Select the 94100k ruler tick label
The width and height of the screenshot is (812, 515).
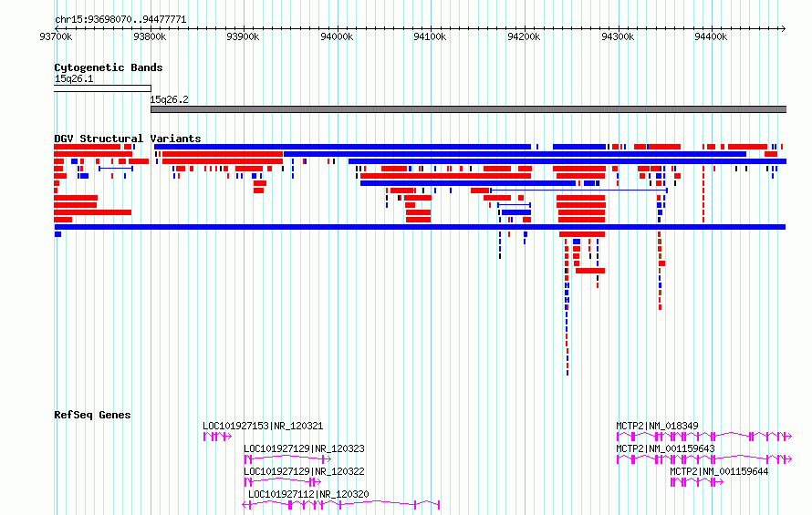pos(430,36)
